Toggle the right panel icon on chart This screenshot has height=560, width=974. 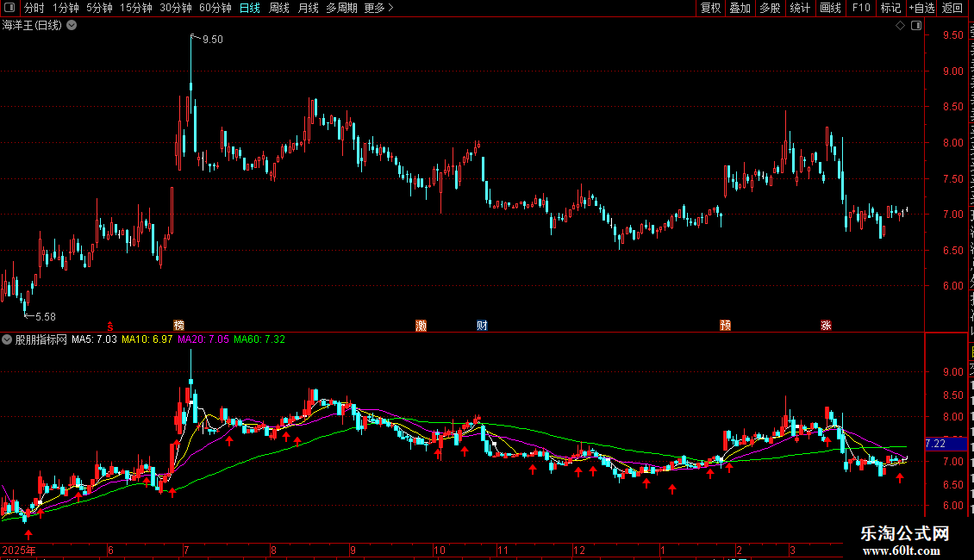coord(916,26)
